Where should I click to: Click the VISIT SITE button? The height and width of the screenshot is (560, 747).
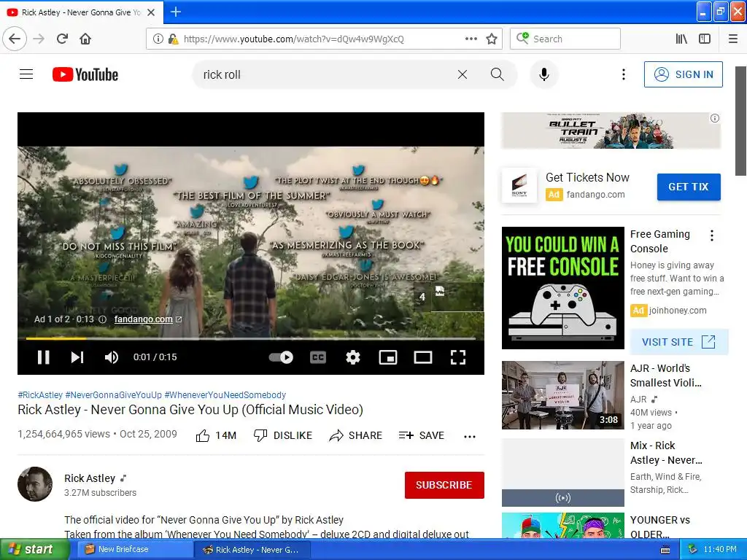[679, 342]
